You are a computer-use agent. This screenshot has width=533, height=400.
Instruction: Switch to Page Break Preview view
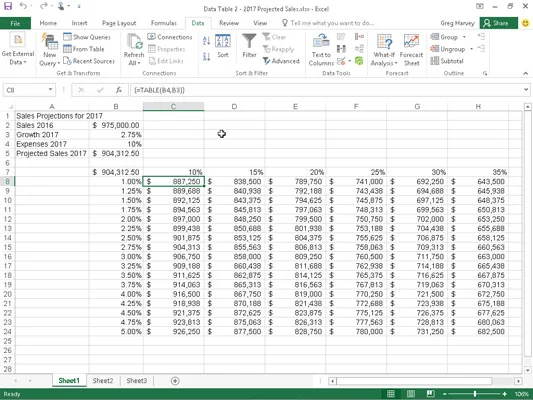tap(430, 394)
